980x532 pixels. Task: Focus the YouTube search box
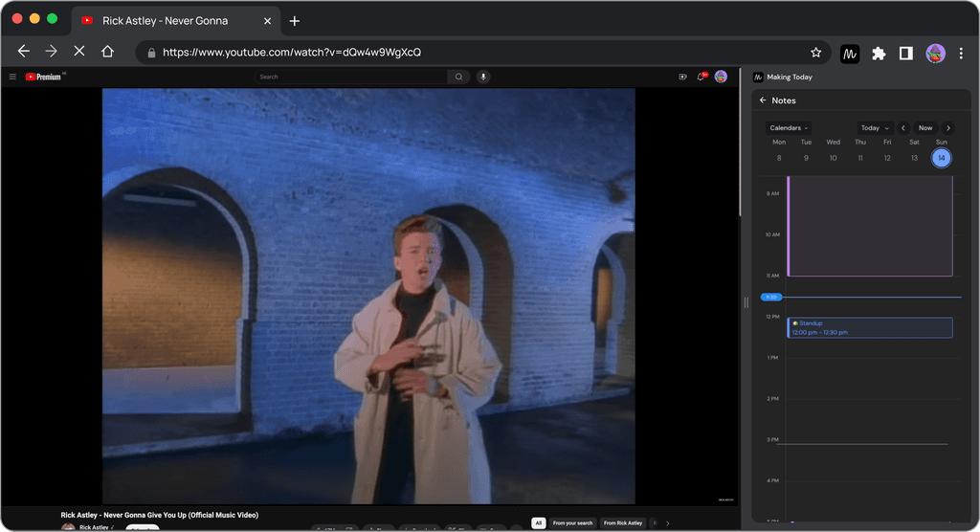350,77
